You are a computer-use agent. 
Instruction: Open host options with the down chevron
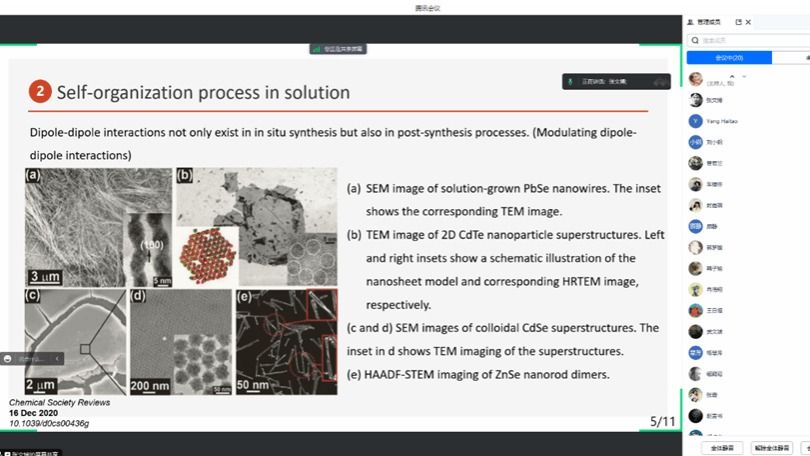point(743,76)
